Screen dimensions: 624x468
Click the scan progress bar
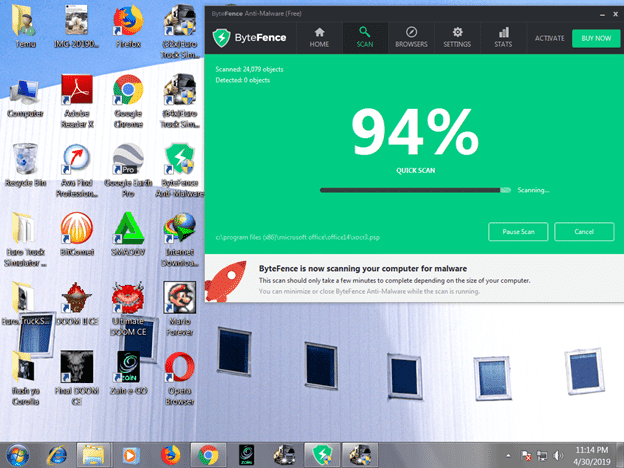click(415, 190)
